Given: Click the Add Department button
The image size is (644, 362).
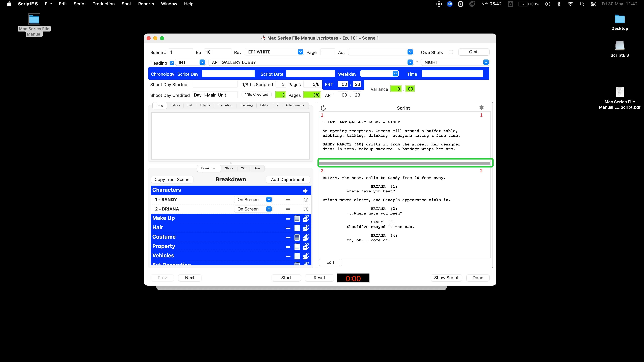Looking at the screenshot, I should [x=287, y=179].
